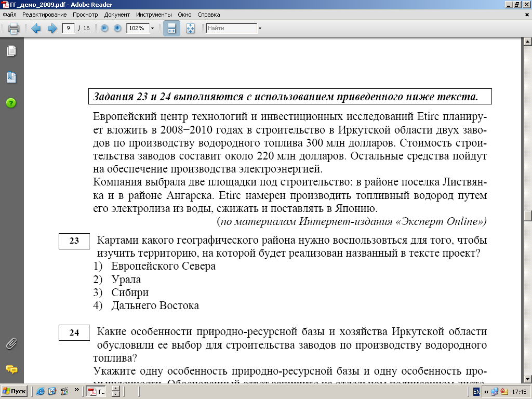
Task: Open the green help panel icon
Action: point(11,103)
